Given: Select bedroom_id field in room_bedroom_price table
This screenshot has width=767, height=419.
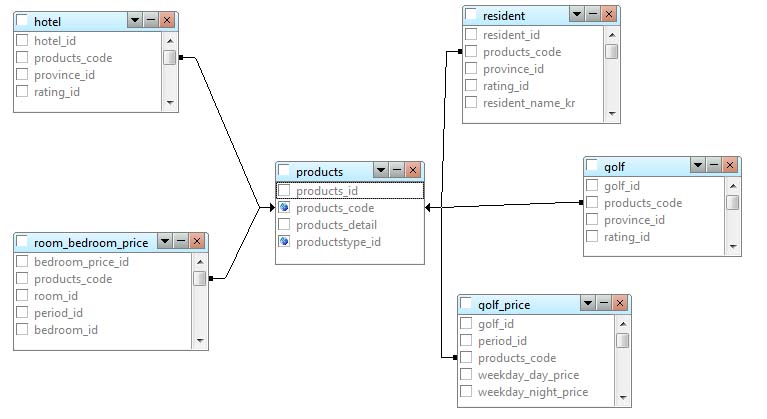Looking at the screenshot, I should 66,330.
